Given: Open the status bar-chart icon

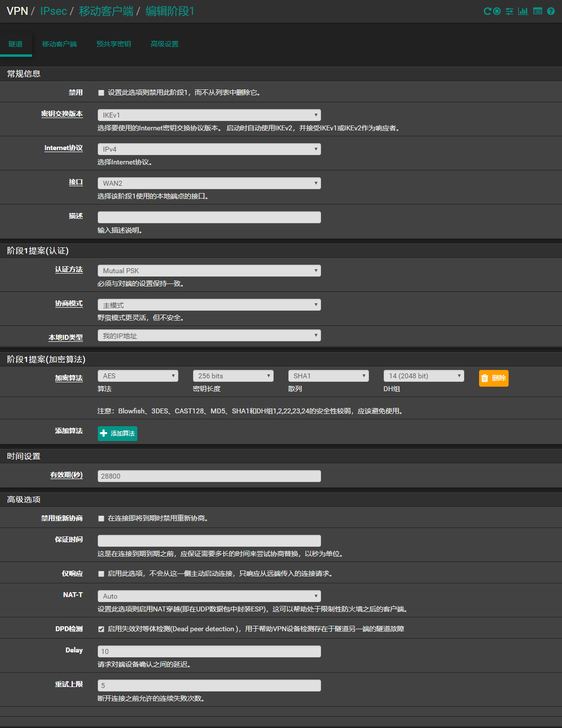Looking at the screenshot, I should coord(523,11).
